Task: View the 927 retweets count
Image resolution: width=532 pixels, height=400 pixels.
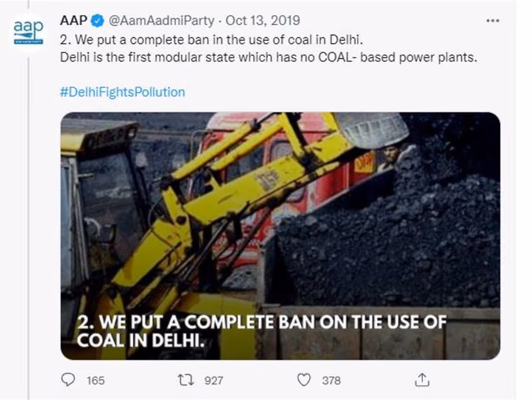Action: tap(214, 380)
